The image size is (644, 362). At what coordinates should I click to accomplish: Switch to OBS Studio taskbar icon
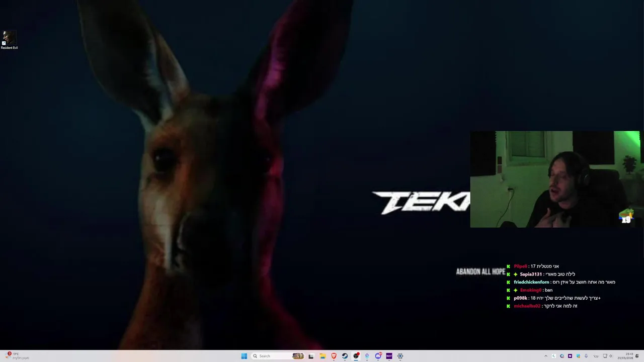pyautogui.click(x=356, y=356)
